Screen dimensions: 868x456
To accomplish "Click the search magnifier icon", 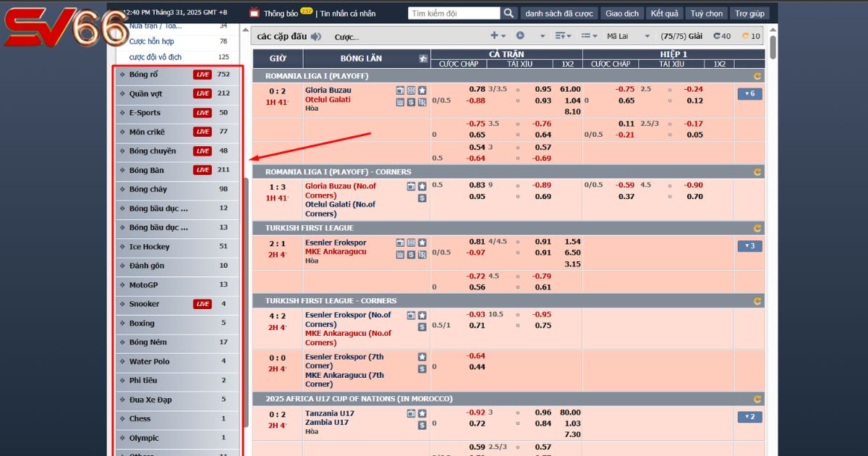I will pos(509,13).
